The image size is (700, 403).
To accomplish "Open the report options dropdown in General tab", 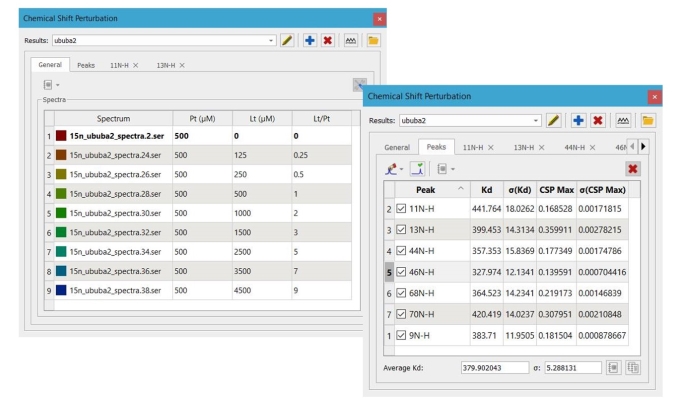I will click(52, 87).
